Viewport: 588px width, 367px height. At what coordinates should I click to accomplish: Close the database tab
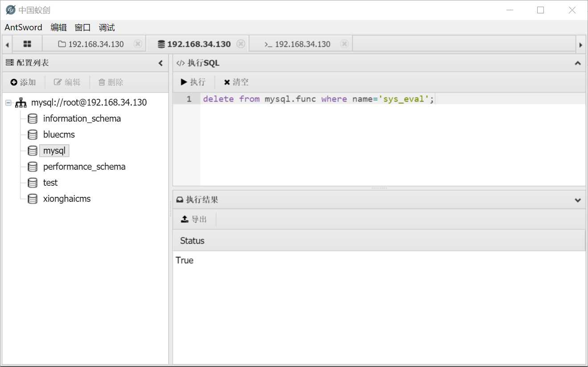point(241,44)
